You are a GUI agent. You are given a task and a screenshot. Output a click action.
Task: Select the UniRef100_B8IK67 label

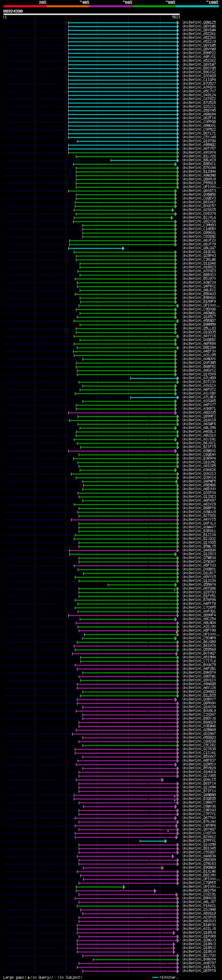[199, 202]
